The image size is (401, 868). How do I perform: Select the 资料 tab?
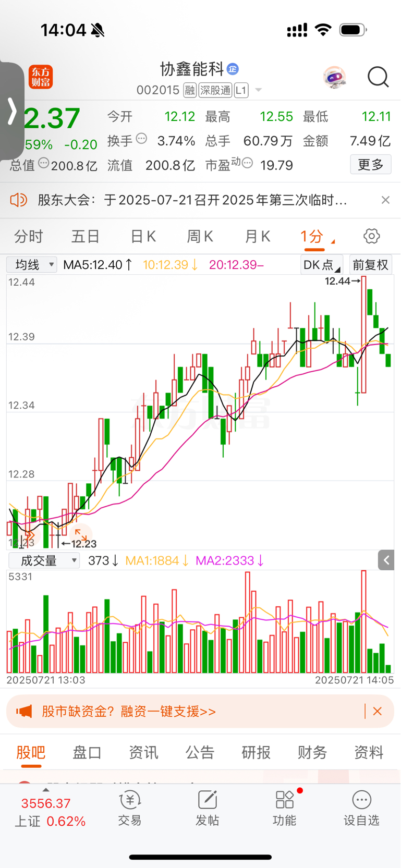pos(369,752)
